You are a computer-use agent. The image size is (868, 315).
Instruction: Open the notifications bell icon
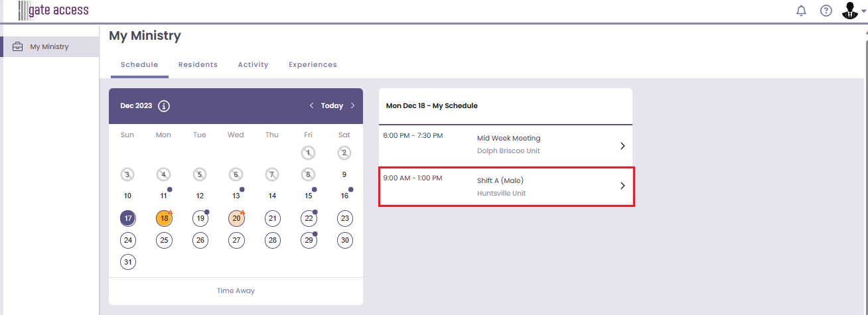coord(802,11)
